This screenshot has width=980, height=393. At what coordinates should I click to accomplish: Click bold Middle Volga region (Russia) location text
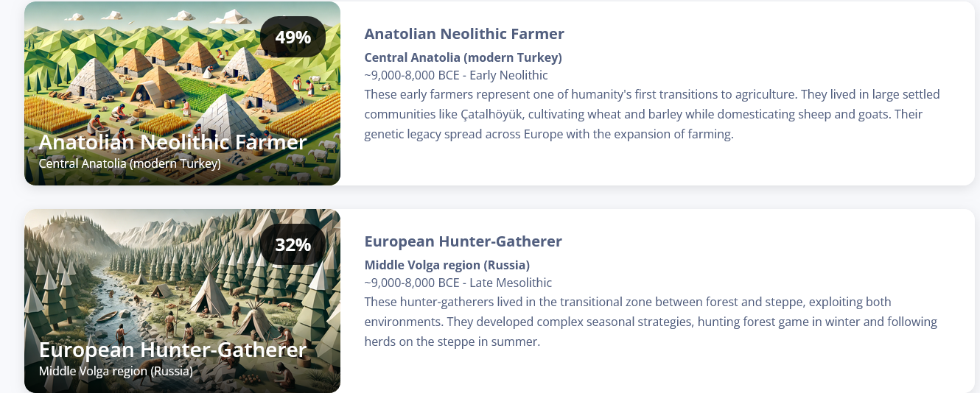pyautogui.click(x=447, y=265)
